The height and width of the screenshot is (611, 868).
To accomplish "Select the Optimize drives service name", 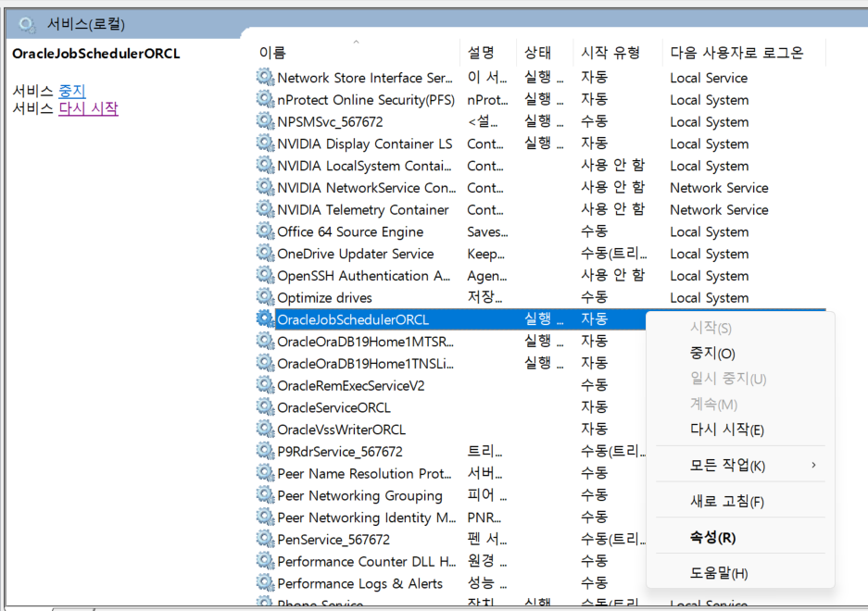I will (x=324, y=298).
